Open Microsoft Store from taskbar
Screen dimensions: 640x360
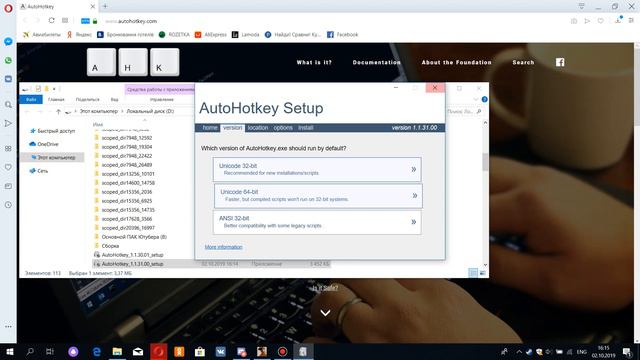[x=200, y=351]
